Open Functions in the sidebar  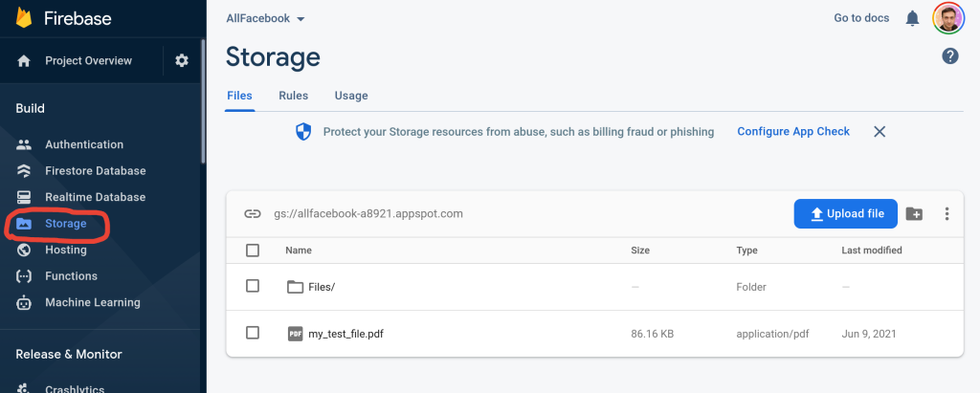[71, 276]
